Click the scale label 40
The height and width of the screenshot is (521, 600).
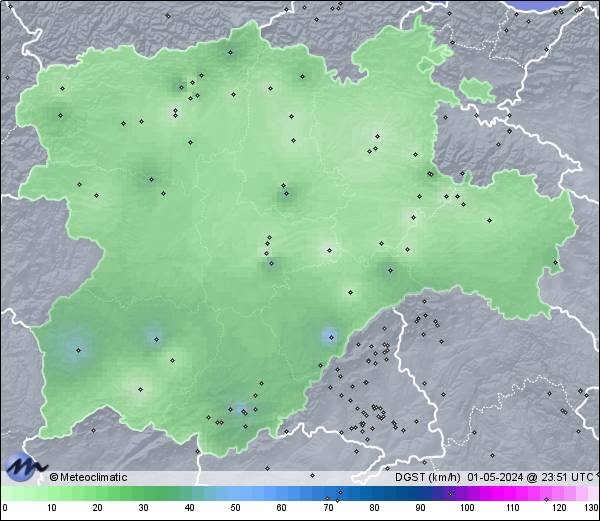click(x=189, y=508)
